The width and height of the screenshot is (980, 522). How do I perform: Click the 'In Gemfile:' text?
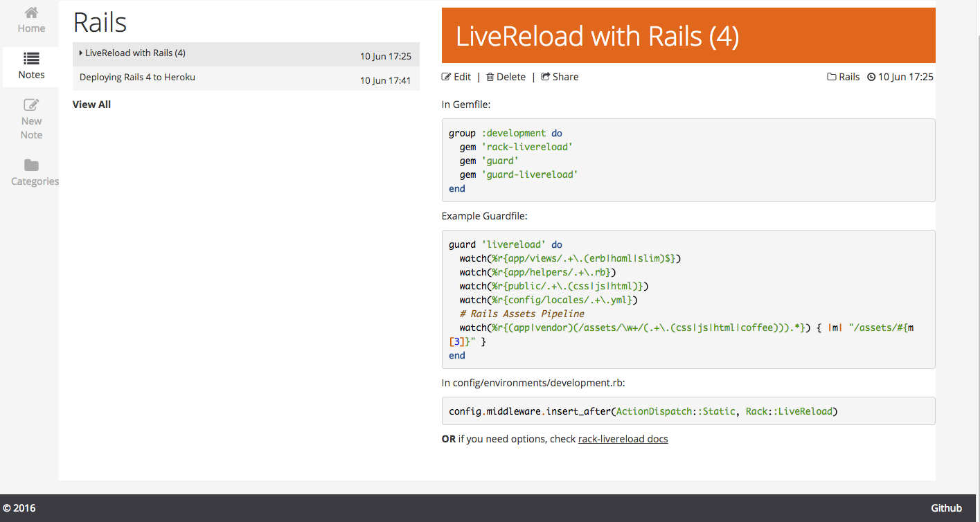point(467,105)
